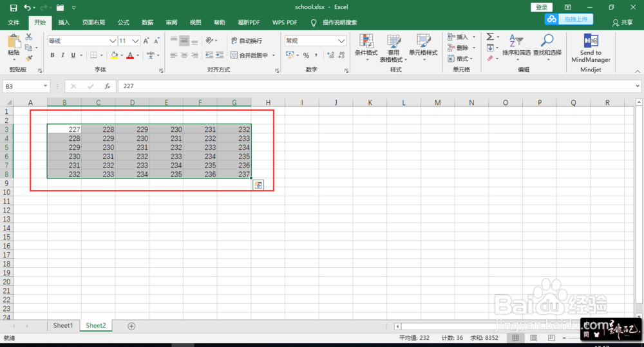The width and height of the screenshot is (644, 347).
Task: Click 拖拽上传 upload button
Action: click(569, 19)
